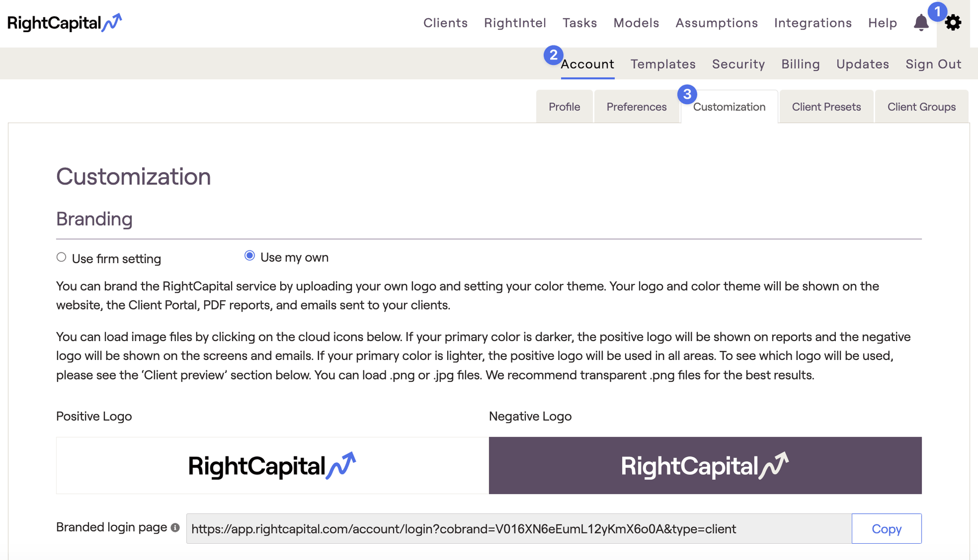Image resolution: width=978 pixels, height=560 pixels.
Task: Open Assumptions in top navigation
Action: tap(717, 23)
